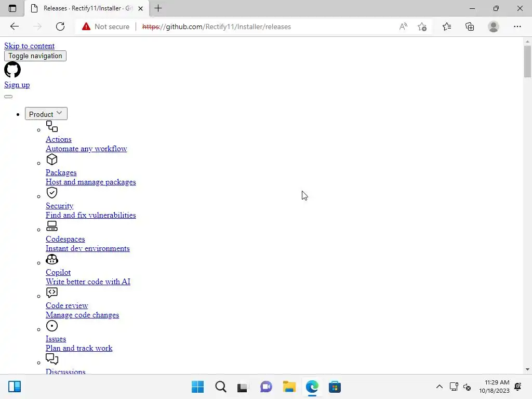Add this page to favorites

422,26
